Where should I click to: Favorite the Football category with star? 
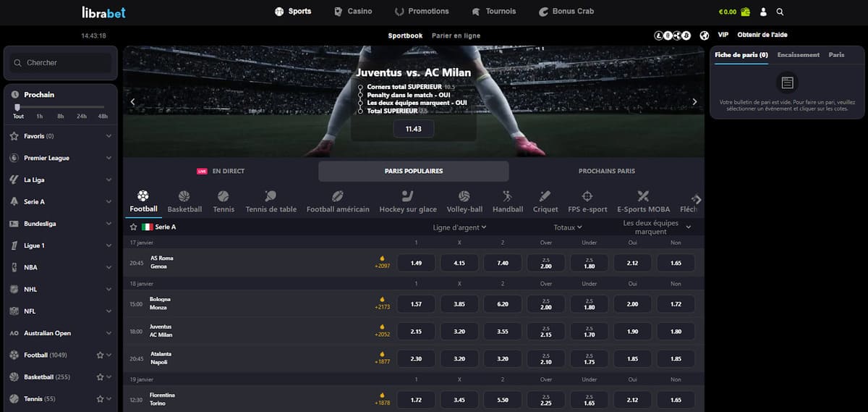click(x=101, y=356)
